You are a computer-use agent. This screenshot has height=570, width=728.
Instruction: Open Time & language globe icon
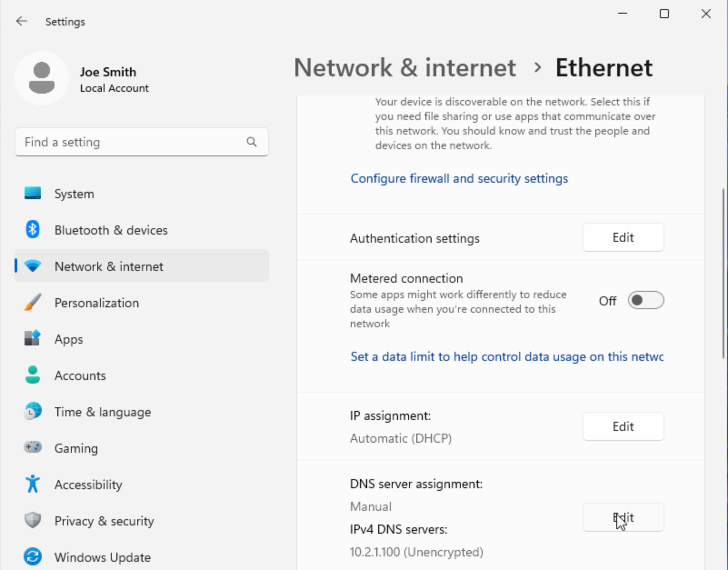pos(33,412)
